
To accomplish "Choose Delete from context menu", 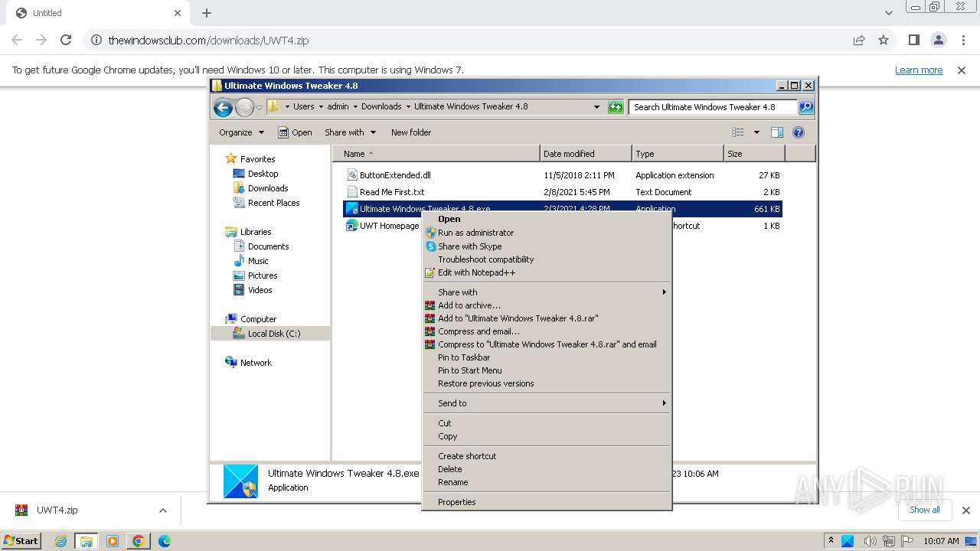I will coord(547,469).
